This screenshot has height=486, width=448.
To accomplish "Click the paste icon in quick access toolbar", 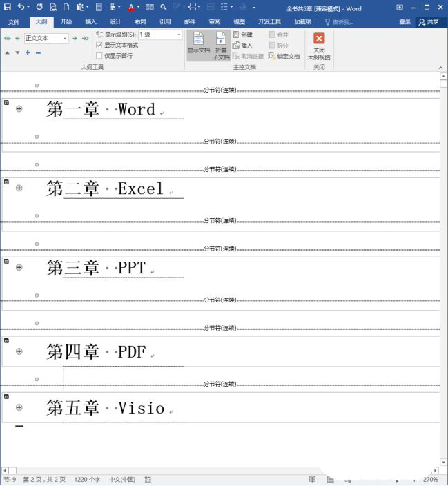I will coord(80,7).
